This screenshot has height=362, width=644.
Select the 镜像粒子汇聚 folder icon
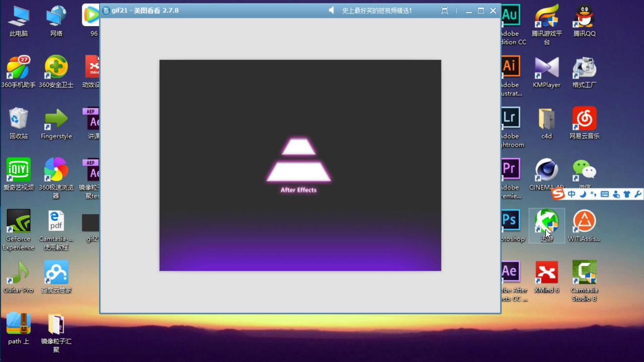[56, 332]
